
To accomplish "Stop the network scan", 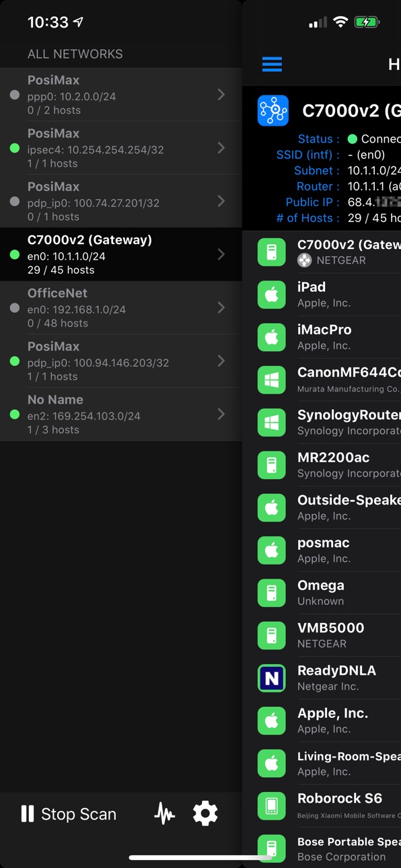I will (69, 813).
